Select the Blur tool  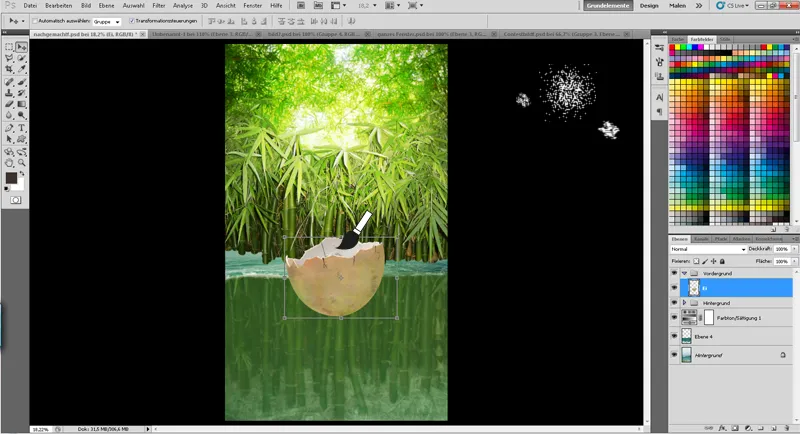tap(9, 115)
